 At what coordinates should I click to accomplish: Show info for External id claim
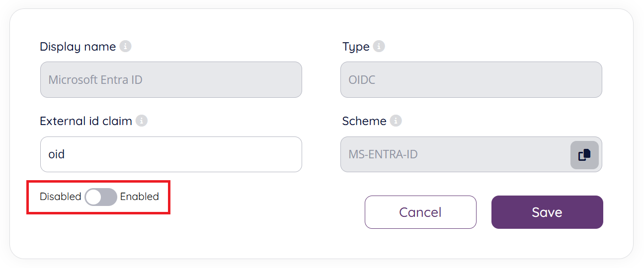(x=142, y=121)
